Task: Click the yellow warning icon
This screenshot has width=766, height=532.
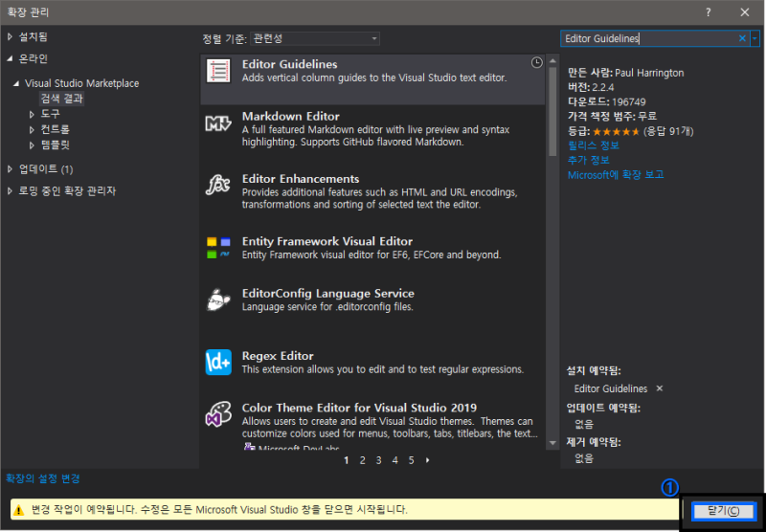Action: pyautogui.click(x=18, y=510)
